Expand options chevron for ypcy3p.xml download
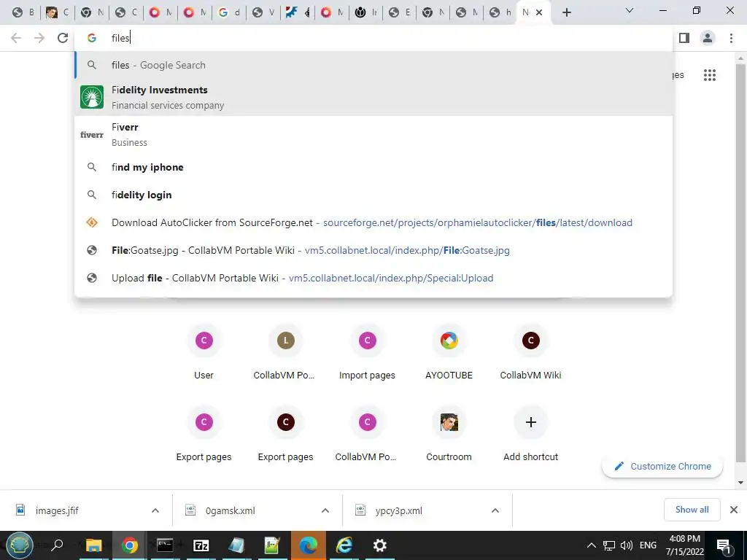Viewport: 747px width, 560px height. pos(495,510)
